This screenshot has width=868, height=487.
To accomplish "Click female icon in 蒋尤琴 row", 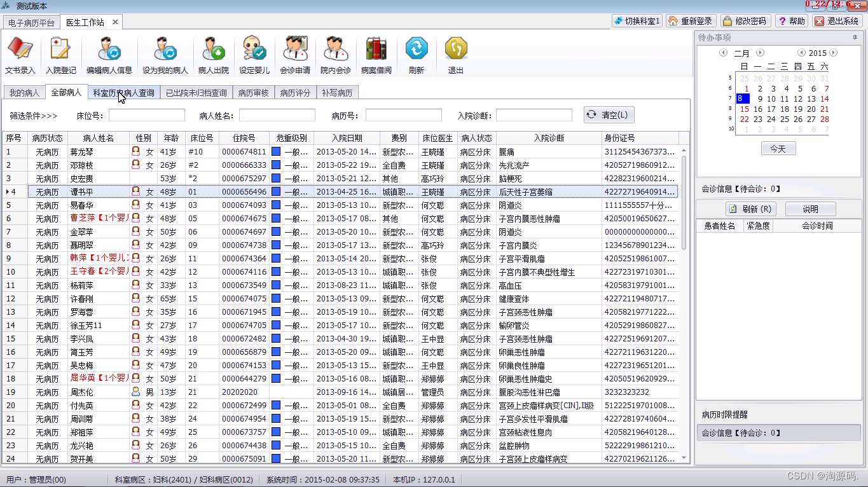I will 135,151.
